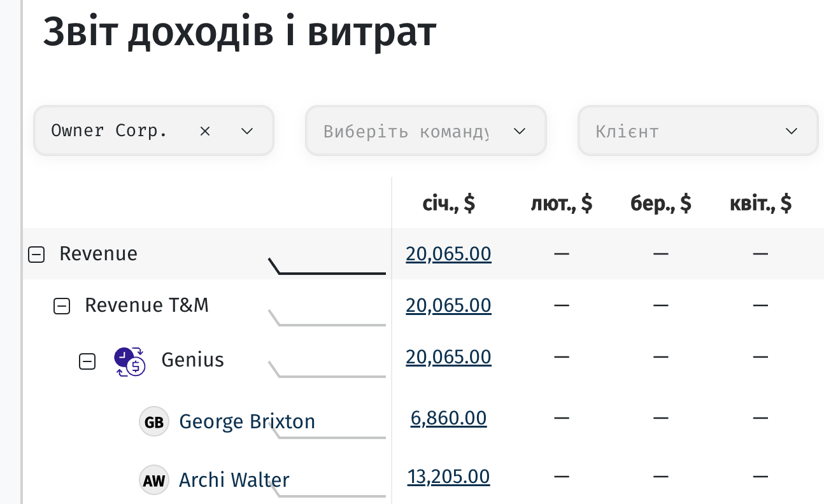This screenshot has height=504, width=824.
Task: Open the Revenue January total 20,065.00
Action: point(448,254)
